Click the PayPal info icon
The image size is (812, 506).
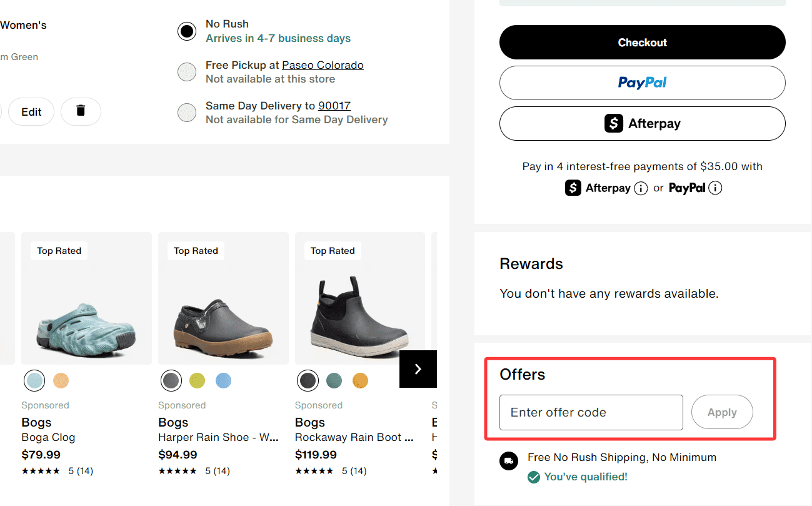[x=716, y=188]
